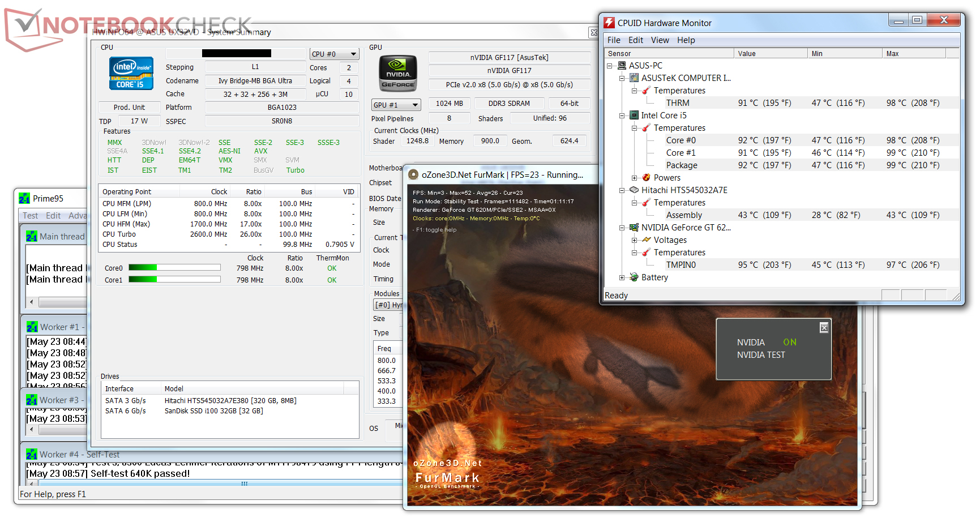Click the FurMark title bar icon
Screen dimensions: 980x526
[x=413, y=175]
